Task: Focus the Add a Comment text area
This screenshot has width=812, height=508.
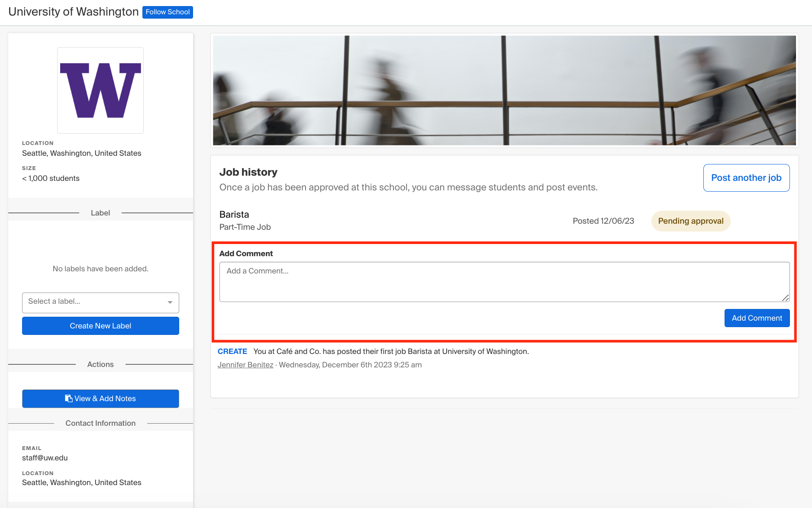Action: tap(504, 282)
